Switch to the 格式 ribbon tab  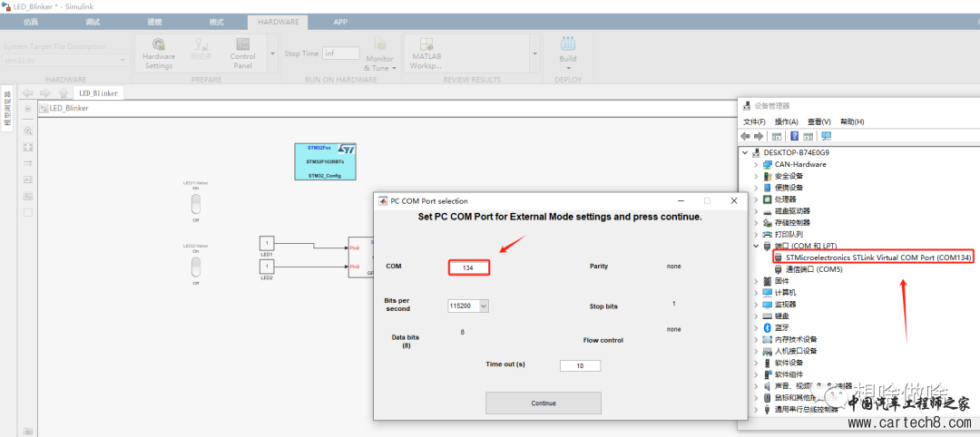tap(216, 22)
